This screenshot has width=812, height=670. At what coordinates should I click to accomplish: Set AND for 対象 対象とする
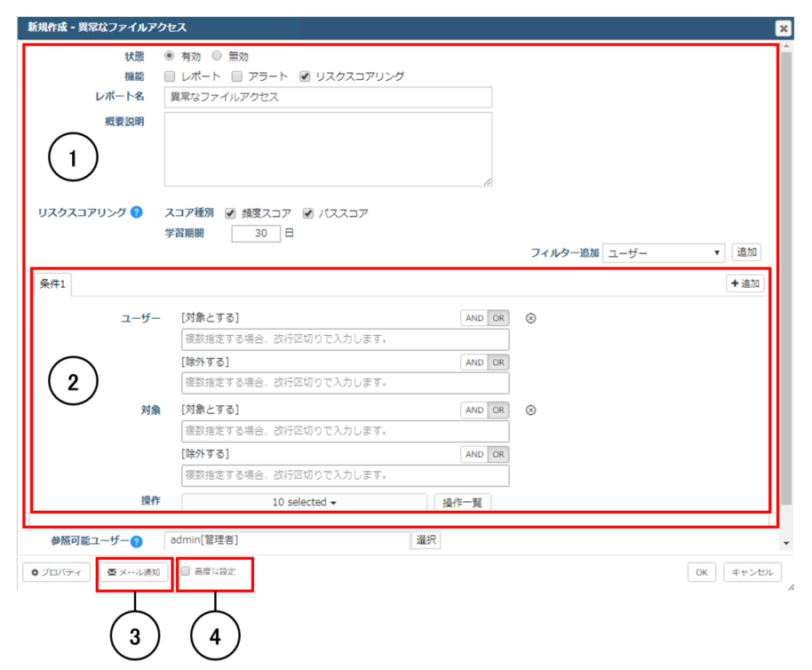pyautogui.click(x=474, y=410)
